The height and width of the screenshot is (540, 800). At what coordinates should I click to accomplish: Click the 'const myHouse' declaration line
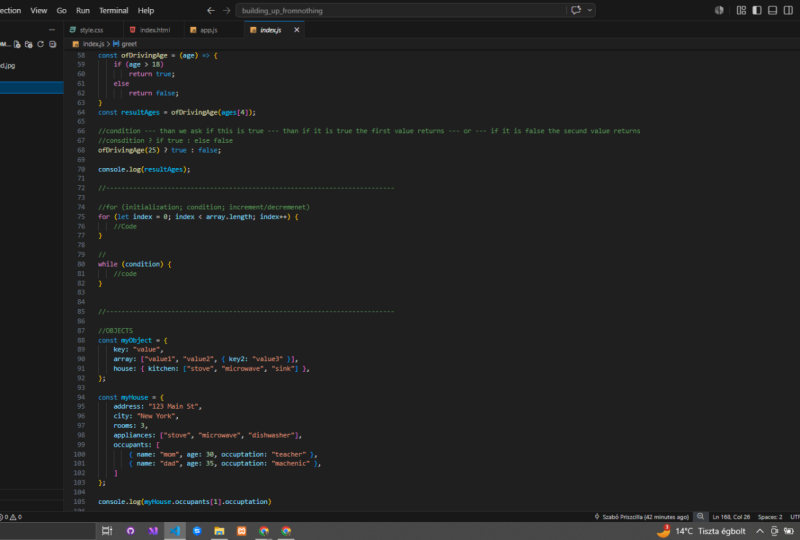tap(131, 398)
